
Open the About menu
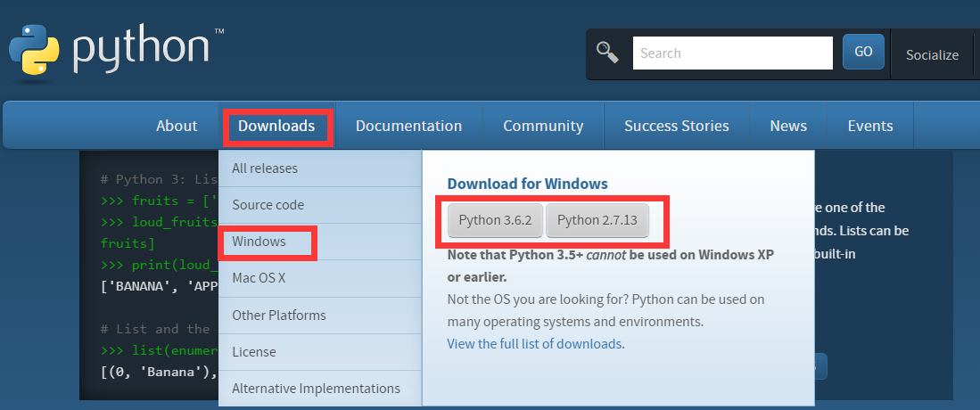[x=177, y=126]
